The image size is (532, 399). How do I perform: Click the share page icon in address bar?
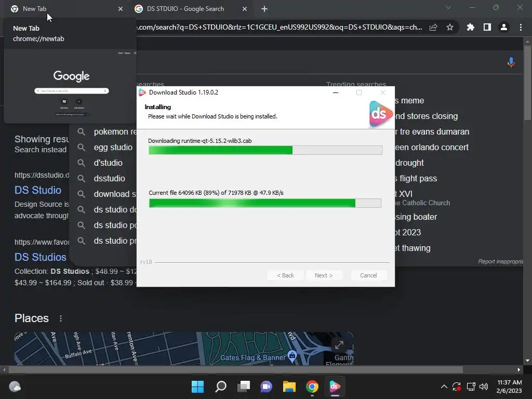click(x=433, y=27)
